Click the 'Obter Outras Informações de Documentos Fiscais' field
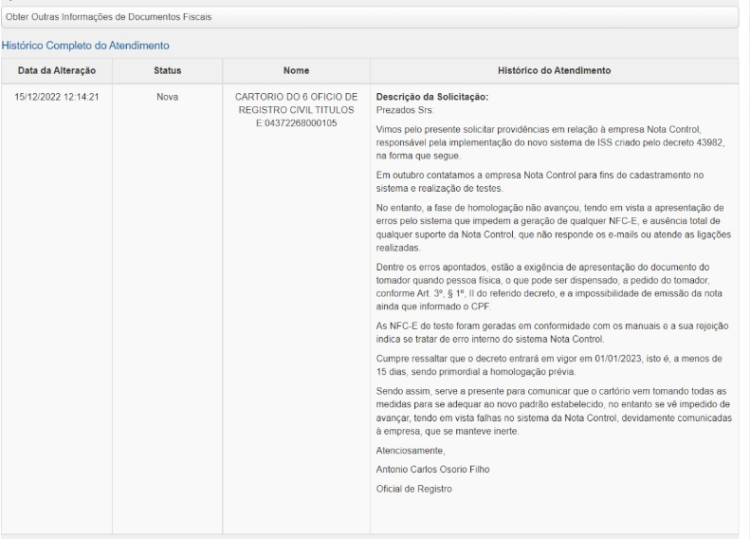Image resolution: width=750 pixels, height=539 pixels. [370, 17]
